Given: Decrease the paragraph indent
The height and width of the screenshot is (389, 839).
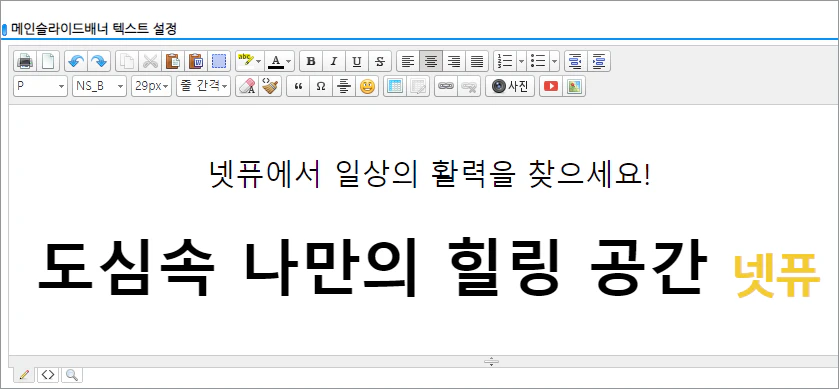Looking at the screenshot, I should [576, 62].
